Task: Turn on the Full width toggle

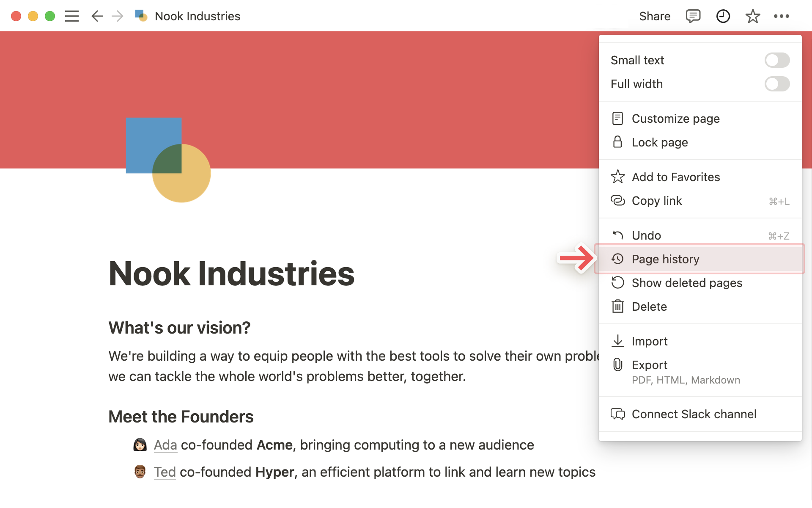Action: click(x=777, y=84)
